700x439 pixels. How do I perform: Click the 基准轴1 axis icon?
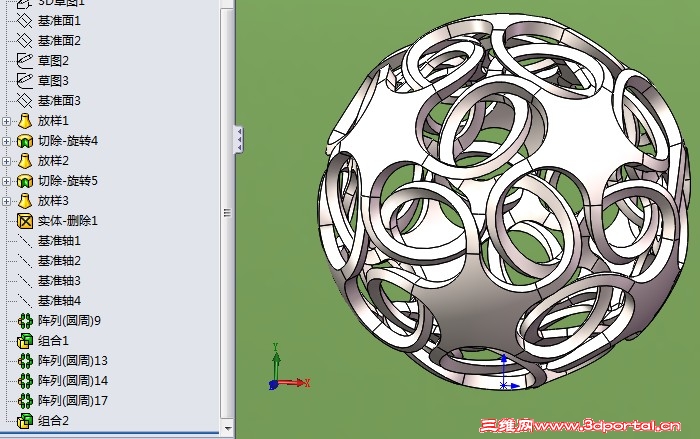tap(25, 241)
